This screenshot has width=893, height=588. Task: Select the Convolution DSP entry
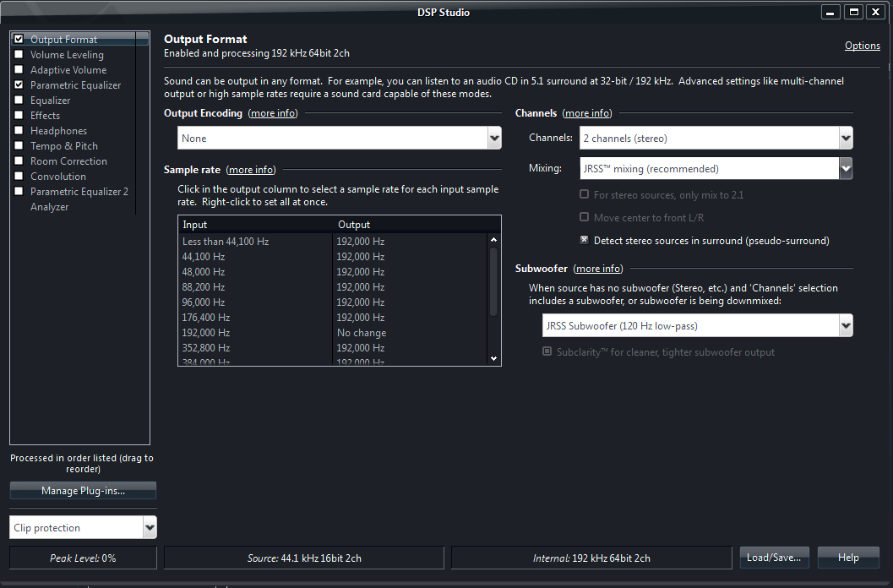click(x=57, y=177)
